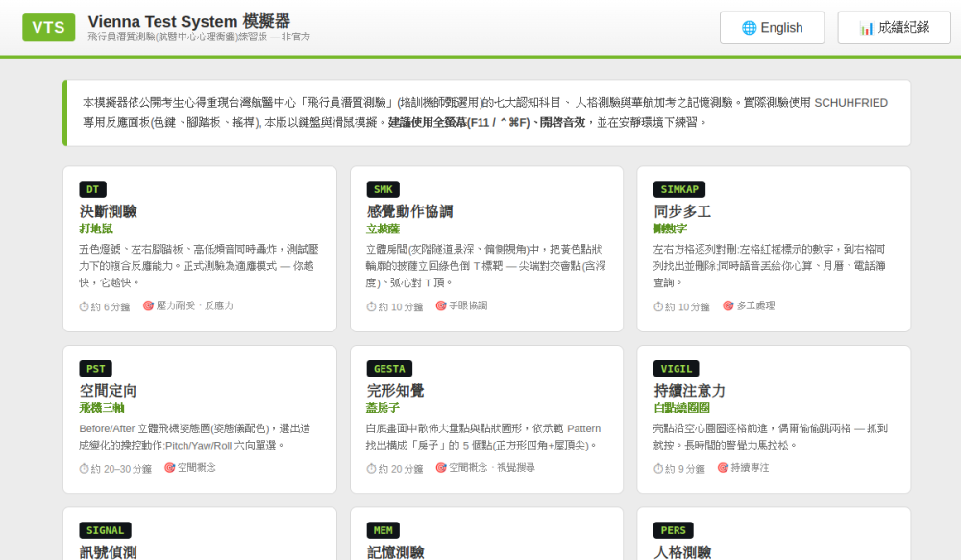Click the green subtitle 飛機三軸
This screenshot has height=560, width=961.
[102, 408]
